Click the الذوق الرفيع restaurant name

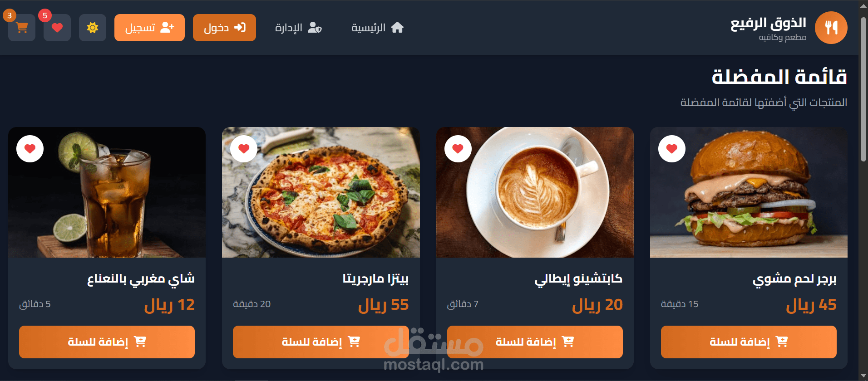(x=768, y=23)
